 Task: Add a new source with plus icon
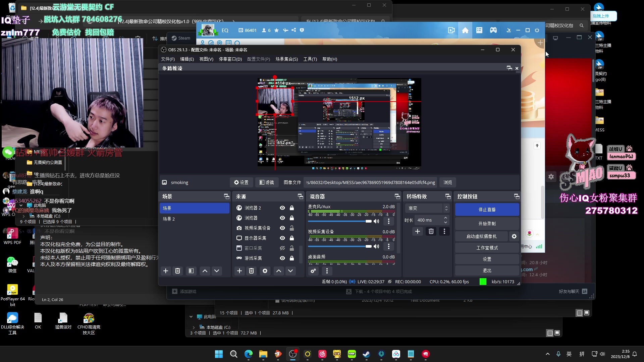tap(239, 271)
